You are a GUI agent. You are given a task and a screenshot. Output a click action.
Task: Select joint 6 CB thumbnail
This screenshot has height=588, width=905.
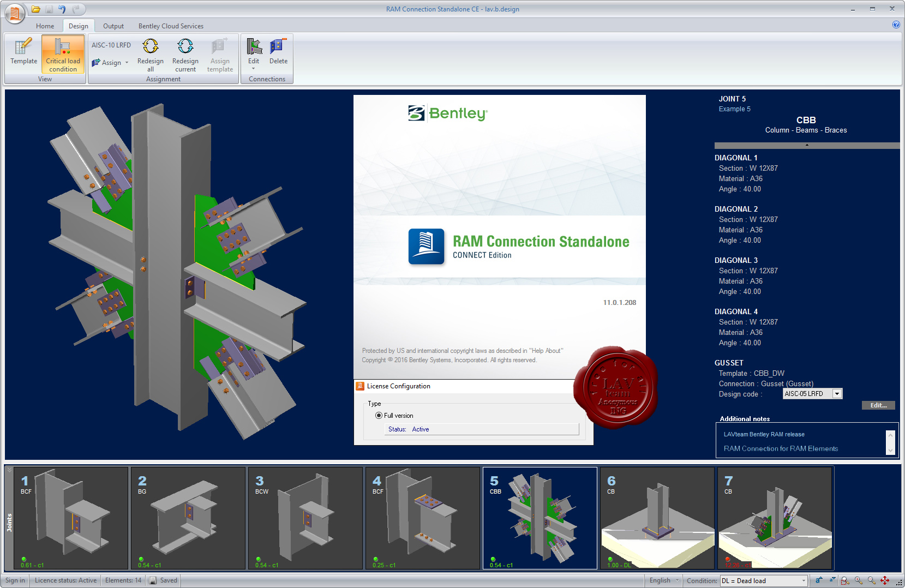click(x=657, y=518)
